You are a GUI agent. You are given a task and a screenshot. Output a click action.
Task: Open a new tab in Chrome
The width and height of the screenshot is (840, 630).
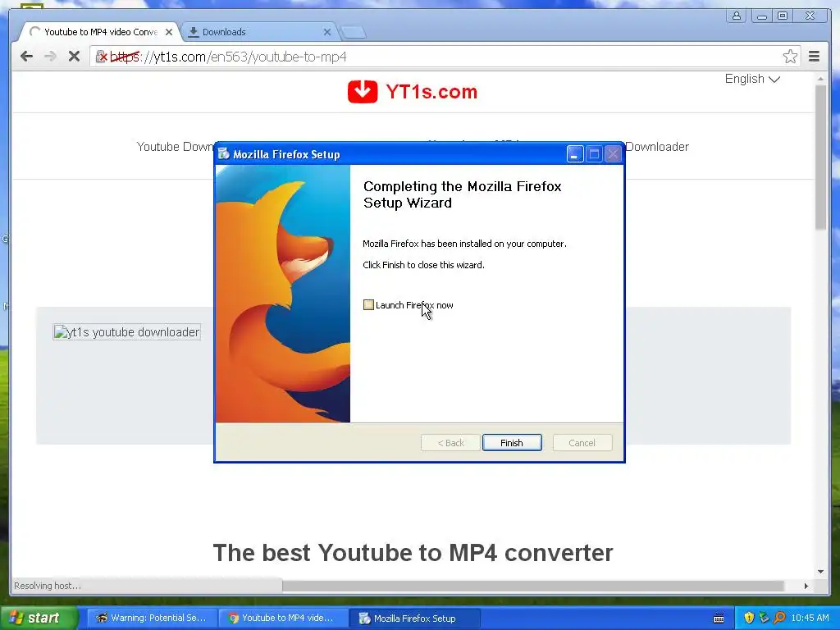point(354,33)
